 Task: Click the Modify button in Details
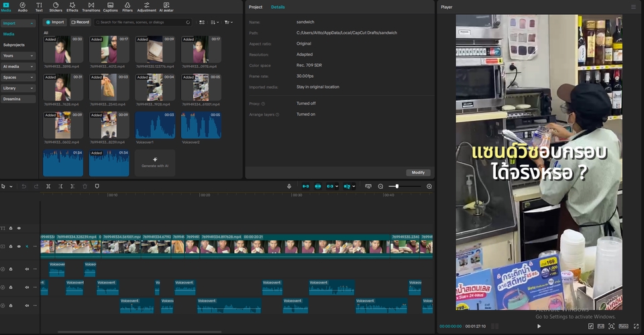click(x=418, y=173)
